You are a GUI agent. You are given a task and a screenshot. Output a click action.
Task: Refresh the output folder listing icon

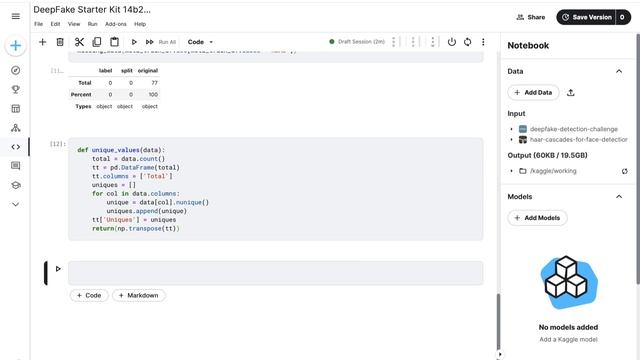624,171
